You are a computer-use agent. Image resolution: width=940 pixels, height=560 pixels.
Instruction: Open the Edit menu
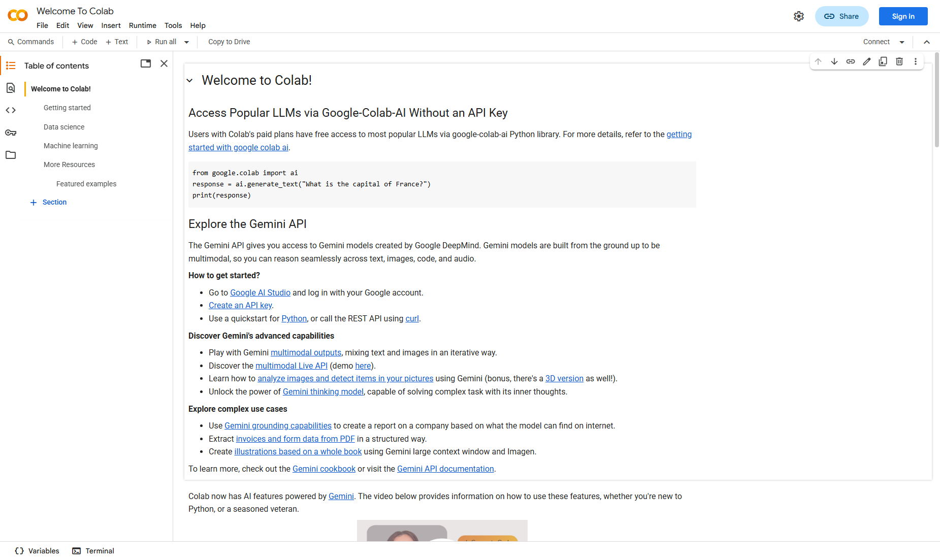point(62,25)
